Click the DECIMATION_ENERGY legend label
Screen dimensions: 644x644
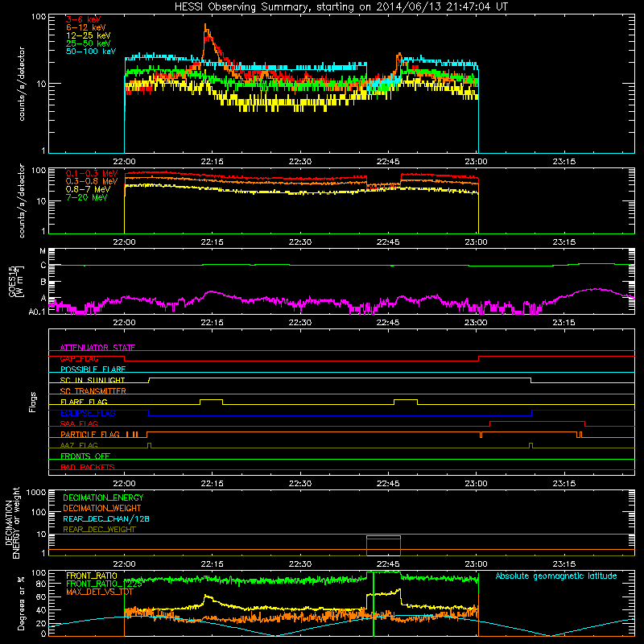(103, 497)
